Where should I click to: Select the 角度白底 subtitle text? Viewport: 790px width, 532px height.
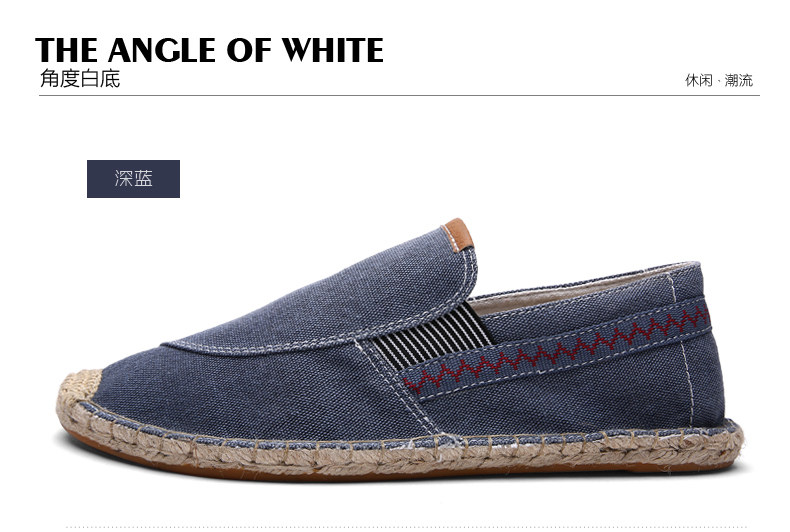80,79
